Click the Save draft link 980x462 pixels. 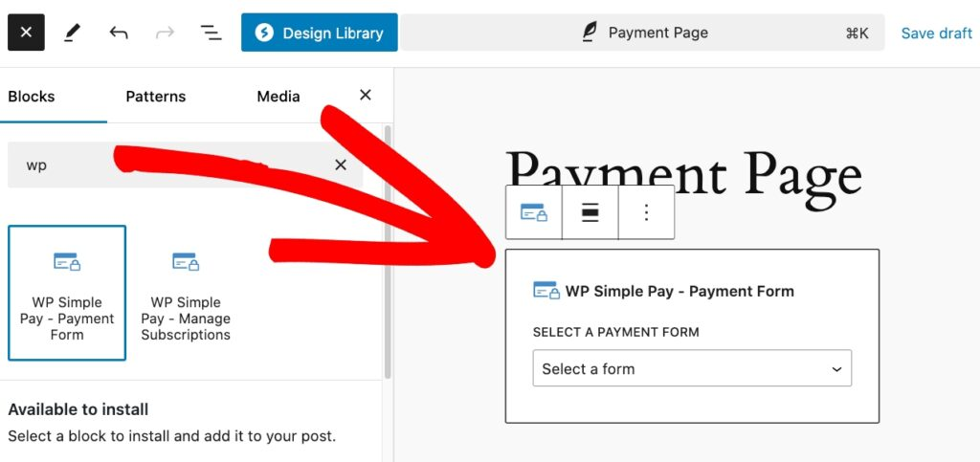936,33
